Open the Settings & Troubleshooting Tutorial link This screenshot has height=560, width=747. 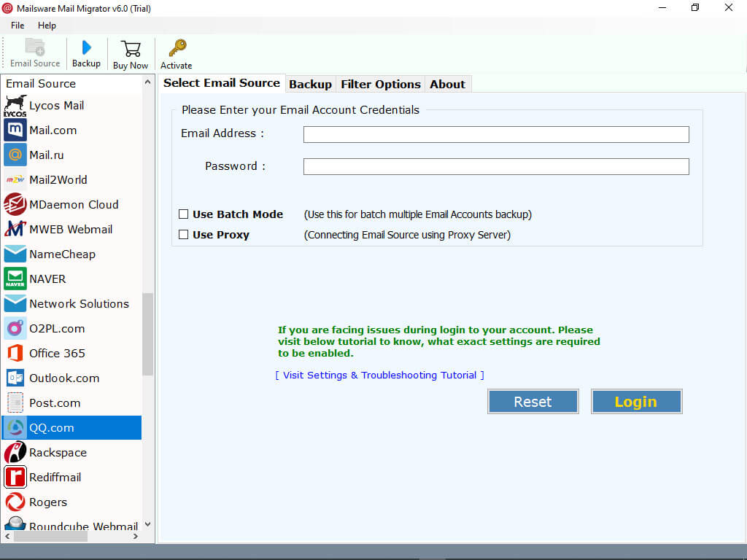[379, 375]
